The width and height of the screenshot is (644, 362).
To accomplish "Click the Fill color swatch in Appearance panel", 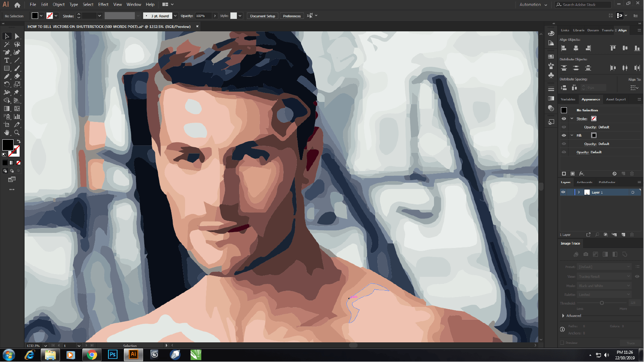I will [x=594, y=135].
